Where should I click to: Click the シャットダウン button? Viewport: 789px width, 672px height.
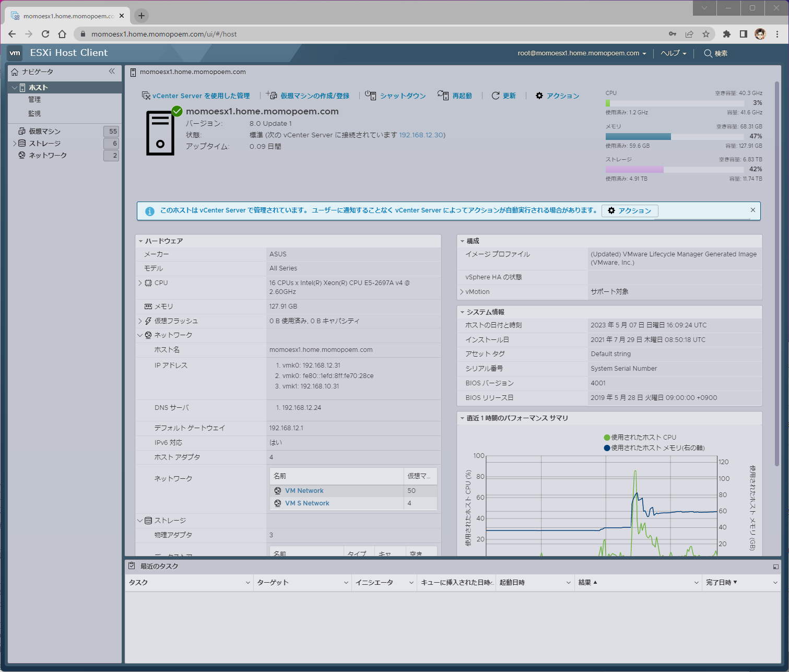pos(396,96)
